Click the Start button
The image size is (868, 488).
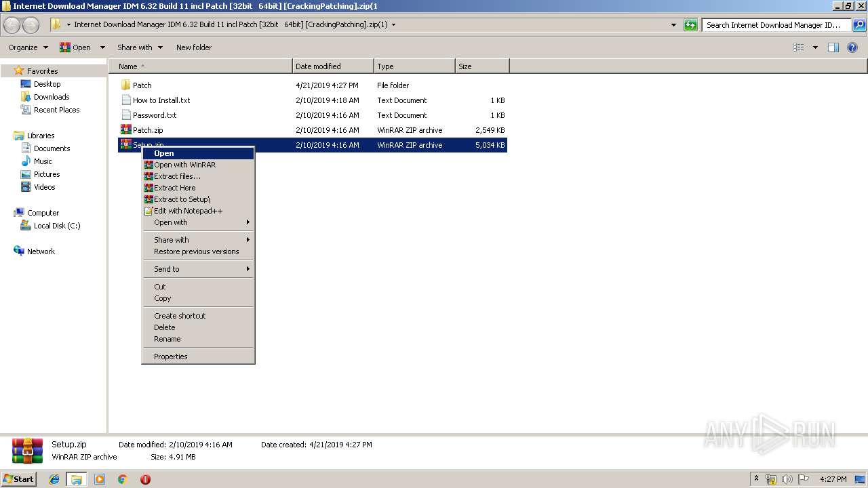[x=19, y=479]
